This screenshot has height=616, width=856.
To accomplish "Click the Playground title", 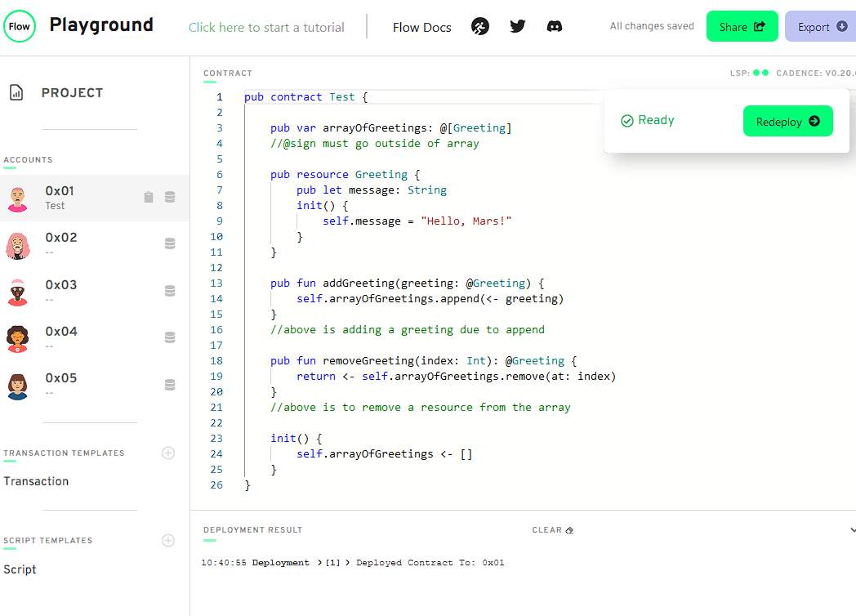I will (x=101, y=25).
